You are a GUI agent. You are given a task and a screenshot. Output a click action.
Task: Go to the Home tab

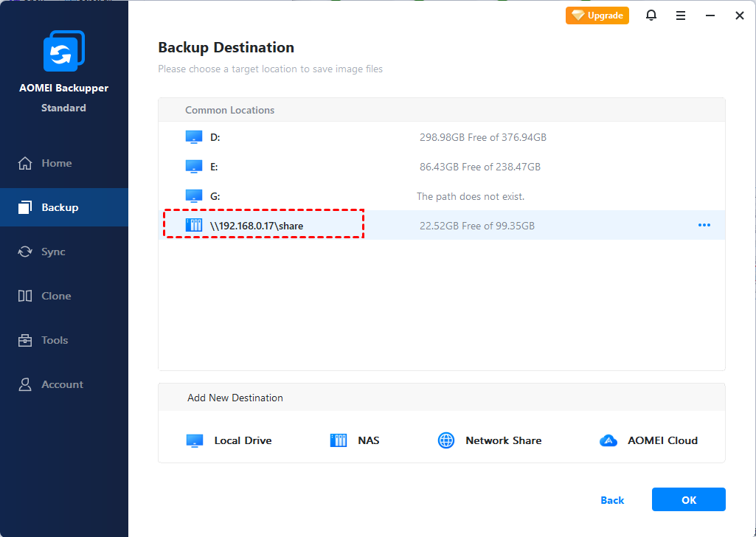56,163
